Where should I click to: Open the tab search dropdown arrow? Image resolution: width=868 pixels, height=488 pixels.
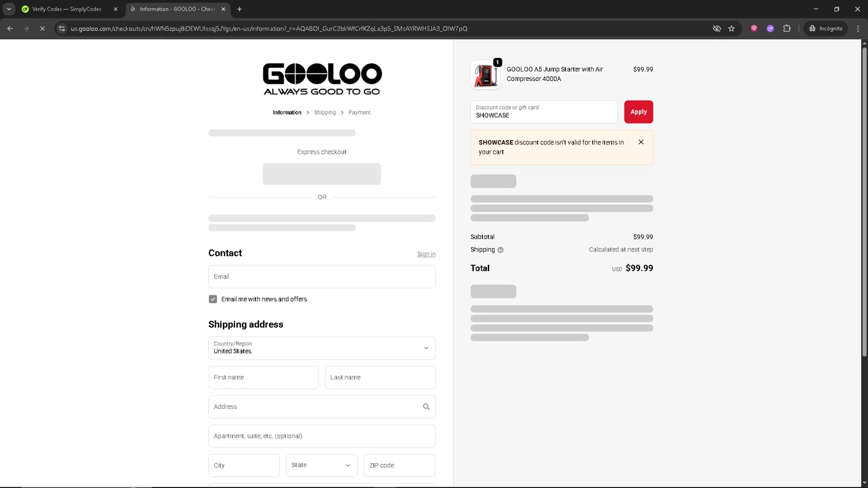pyautogui.click(x=9, y=9)
